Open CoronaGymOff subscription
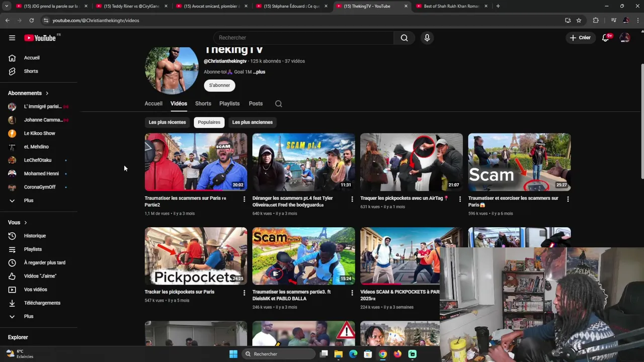Viewport: 644px width, 362px height. click(39, 187)
